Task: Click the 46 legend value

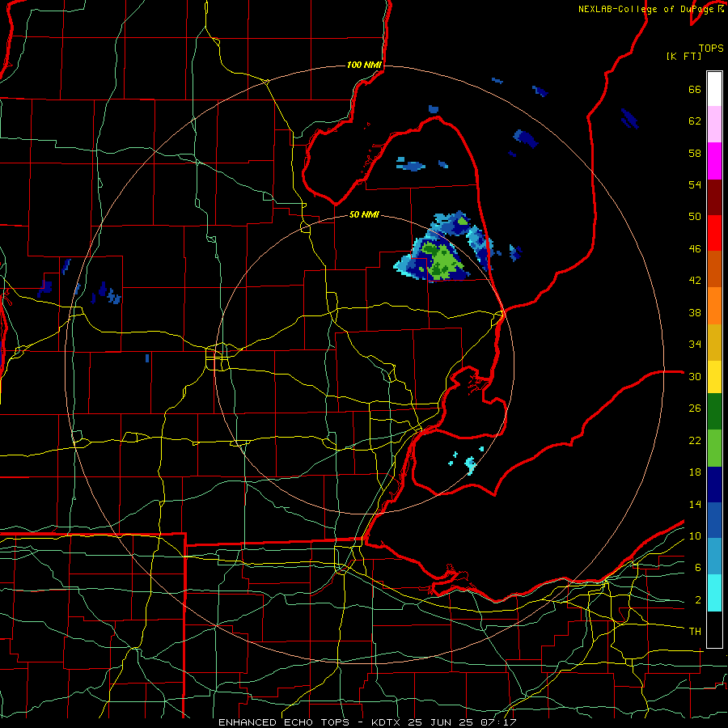Action: (695, 248)
